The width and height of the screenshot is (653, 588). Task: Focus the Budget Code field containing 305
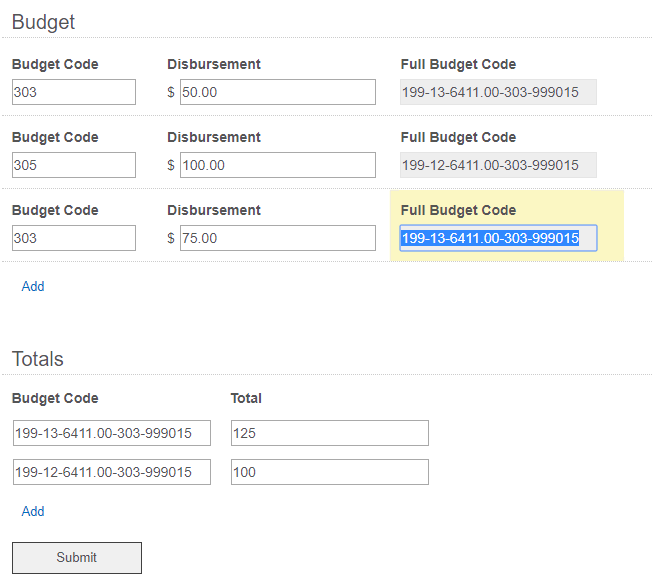74,165
